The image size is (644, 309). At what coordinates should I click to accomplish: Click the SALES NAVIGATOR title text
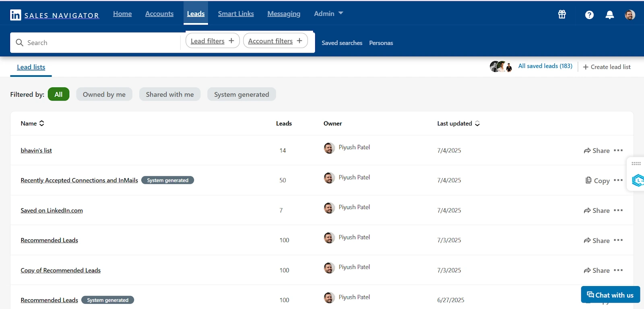coord(62,15)
